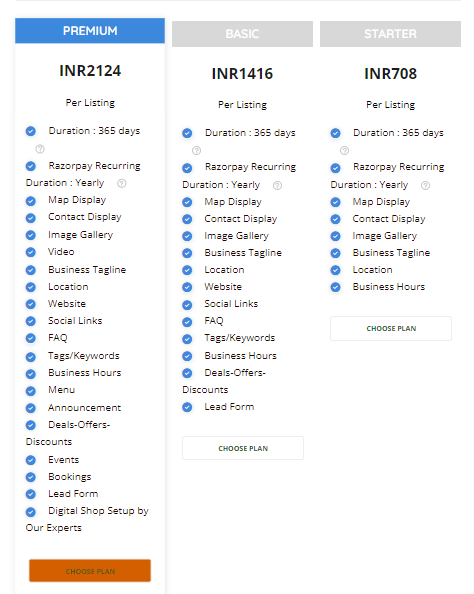Select the BASIC plan header

click(242, 34)
